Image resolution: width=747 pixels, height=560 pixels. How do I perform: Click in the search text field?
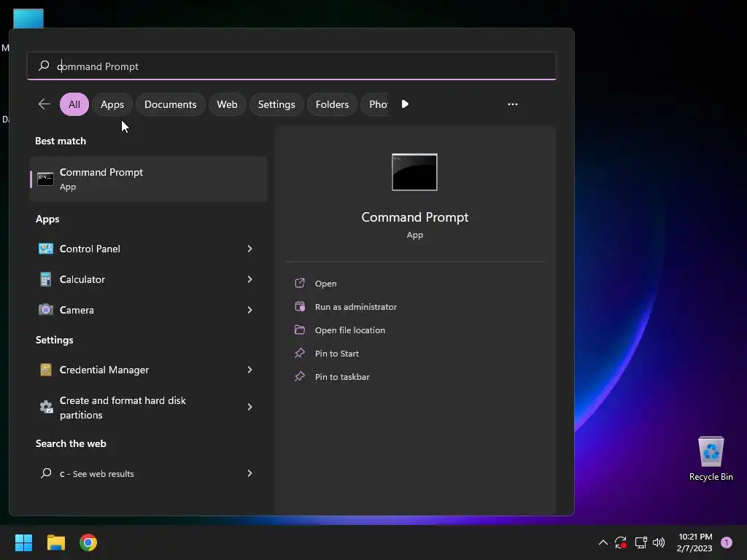pos(292,66)
